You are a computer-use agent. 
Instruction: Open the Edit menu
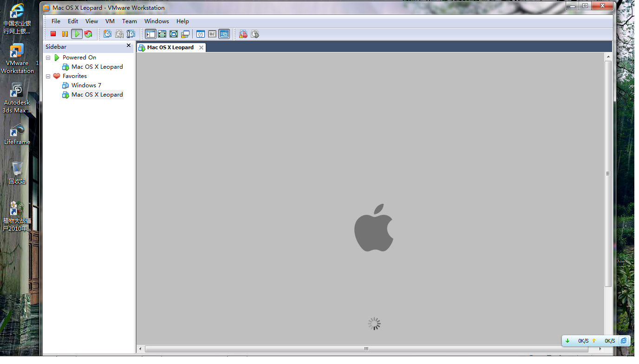point(73,21)
